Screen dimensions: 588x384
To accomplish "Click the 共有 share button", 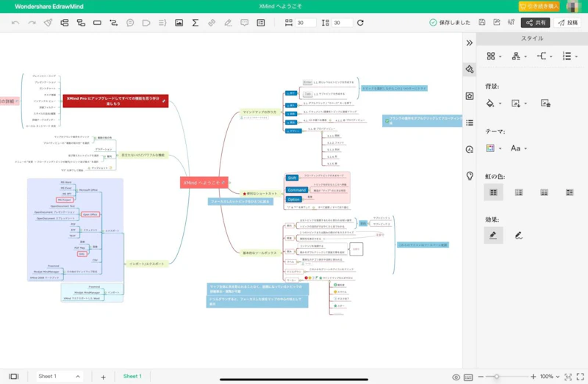I will pos(535,23).
